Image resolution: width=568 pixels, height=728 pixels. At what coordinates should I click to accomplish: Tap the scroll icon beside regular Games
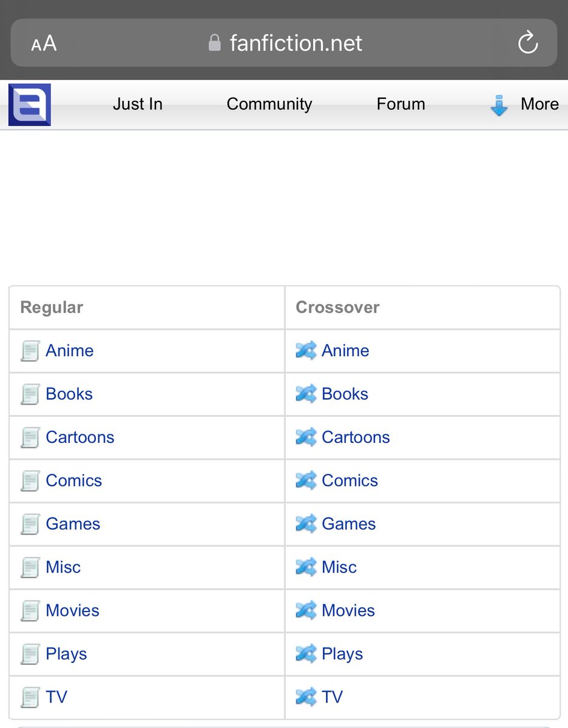pyautogui.click(x=30, y=525)
